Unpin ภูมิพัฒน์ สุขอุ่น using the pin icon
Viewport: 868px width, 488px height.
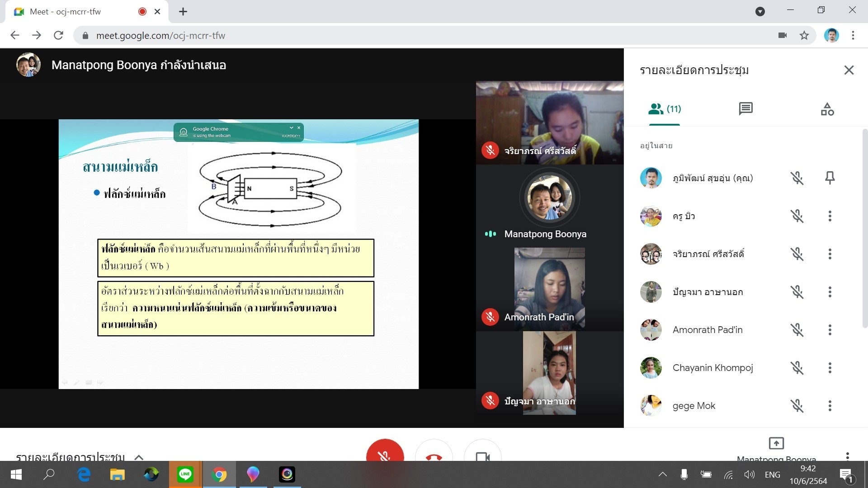click(830, 178)
